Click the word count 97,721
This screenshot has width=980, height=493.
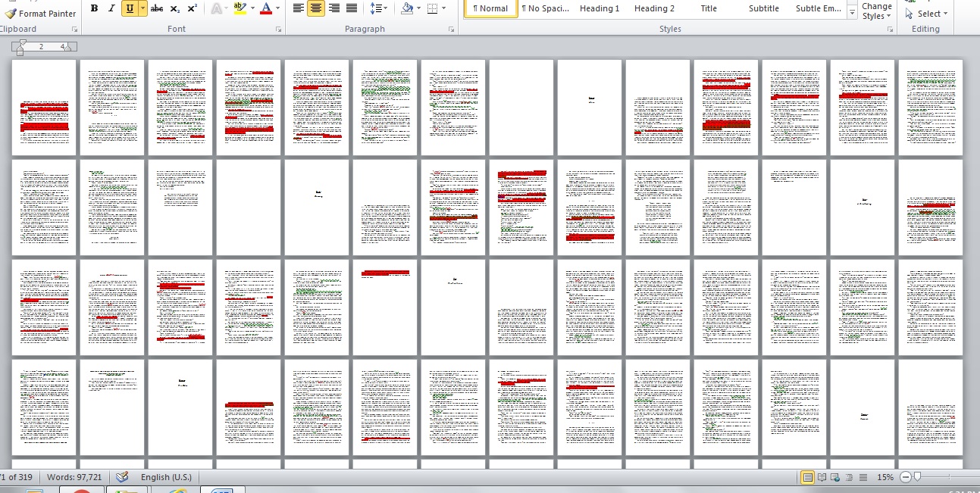74,477
